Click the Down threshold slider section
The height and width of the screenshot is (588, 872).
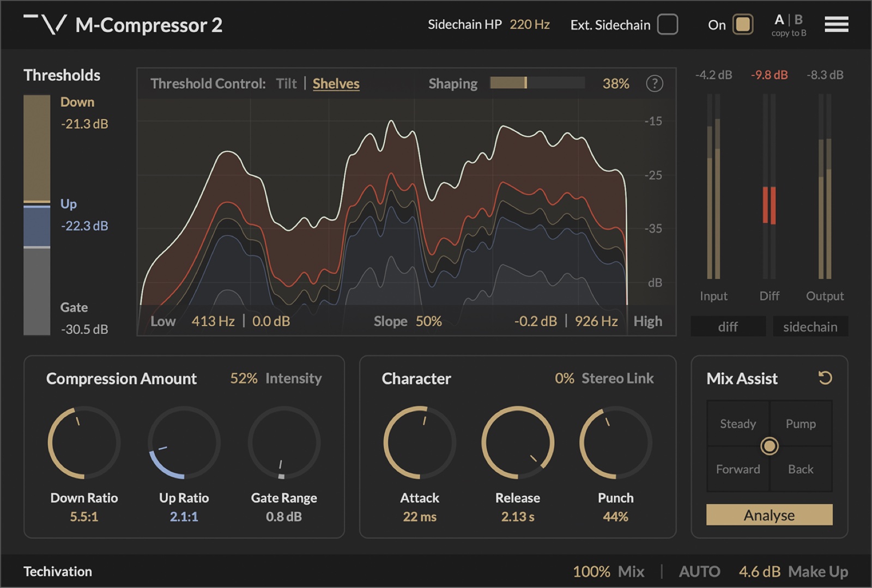[x=37, y=149]
